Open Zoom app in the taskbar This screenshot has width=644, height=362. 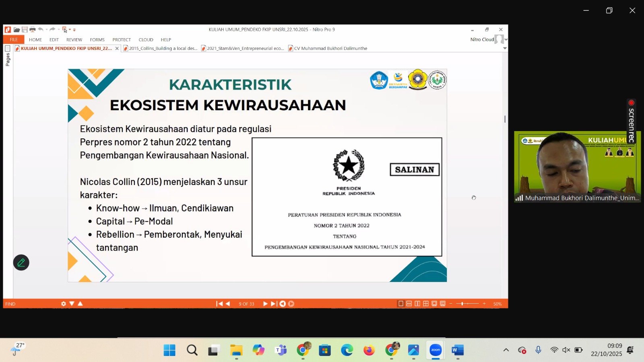436,350
